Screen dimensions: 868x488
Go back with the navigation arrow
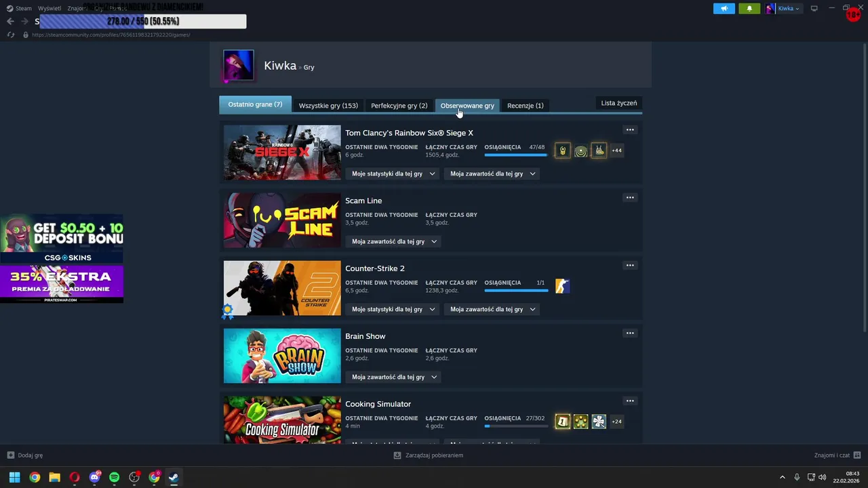(x=10, y=22)
